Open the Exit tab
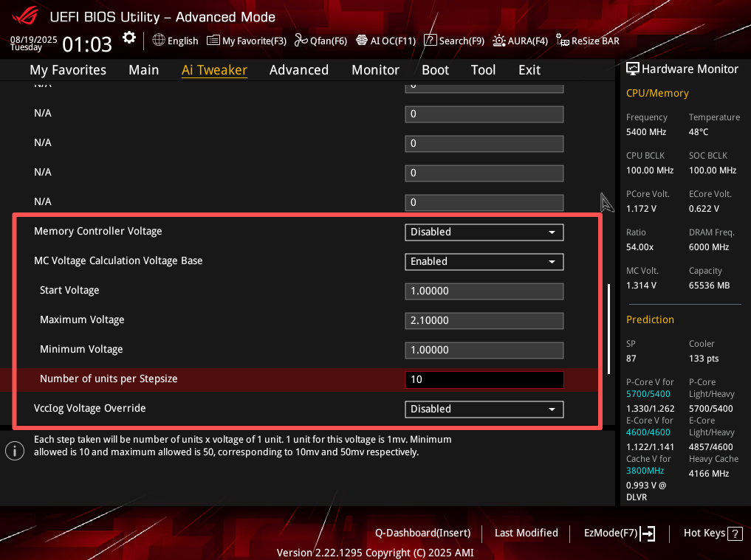 coord(529,70)
